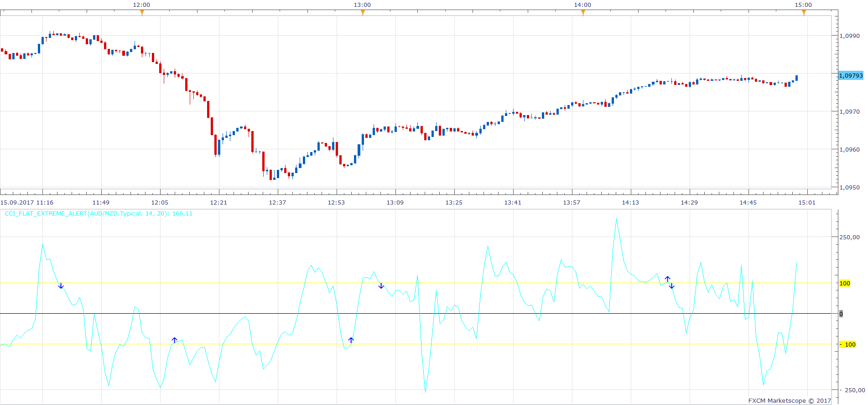Screen dimensions: 868x405
Task: Click the 15.09.2017 11:16 date label
Action: click(x=27, y=202)
